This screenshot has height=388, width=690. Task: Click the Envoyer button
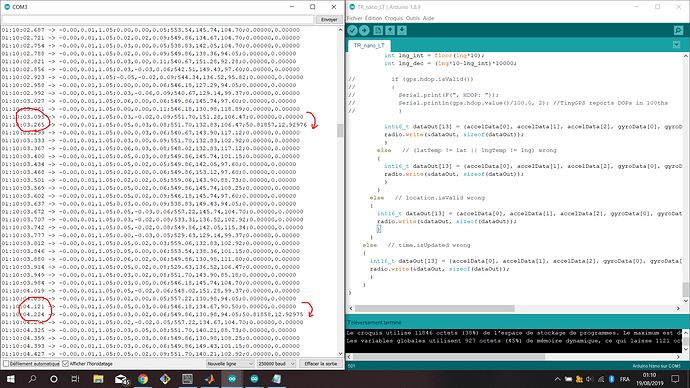(329, 19)
